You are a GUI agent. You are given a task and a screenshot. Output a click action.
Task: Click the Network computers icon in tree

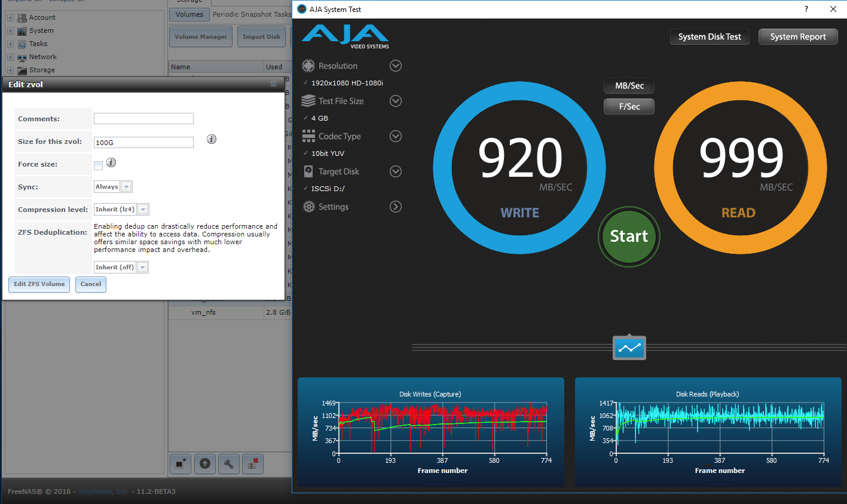pos(22,57)
